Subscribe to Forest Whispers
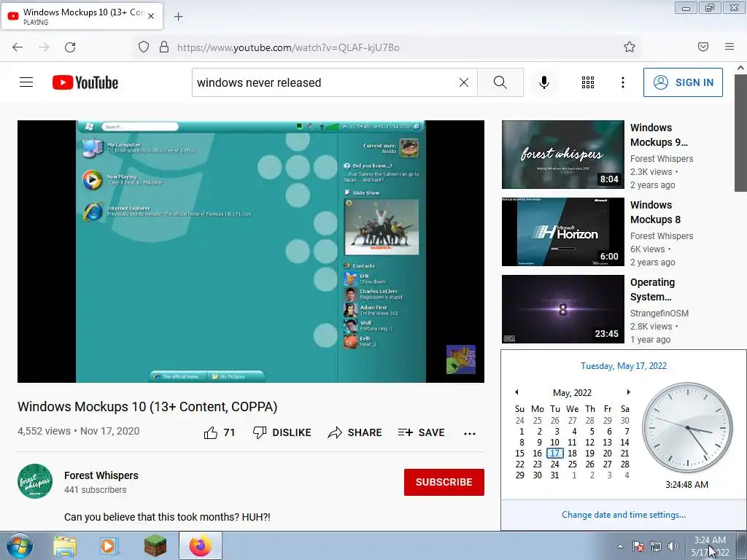747x560 pixels. point(444,482)
